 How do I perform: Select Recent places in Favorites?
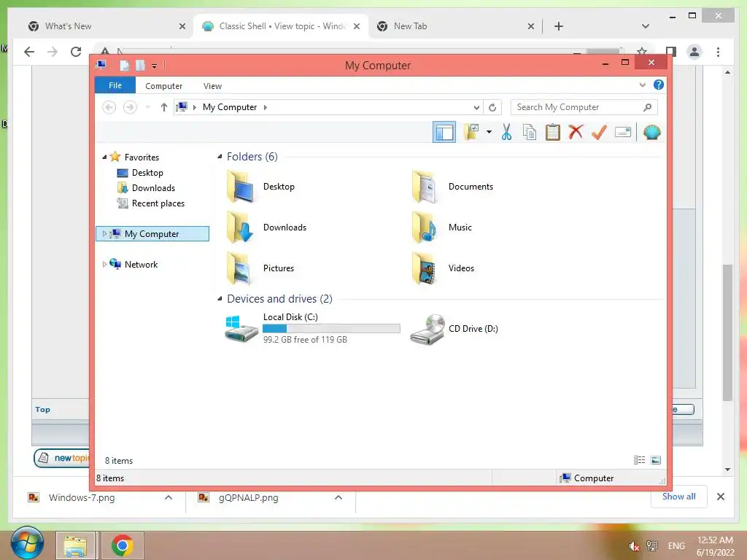tap(158, 203)
